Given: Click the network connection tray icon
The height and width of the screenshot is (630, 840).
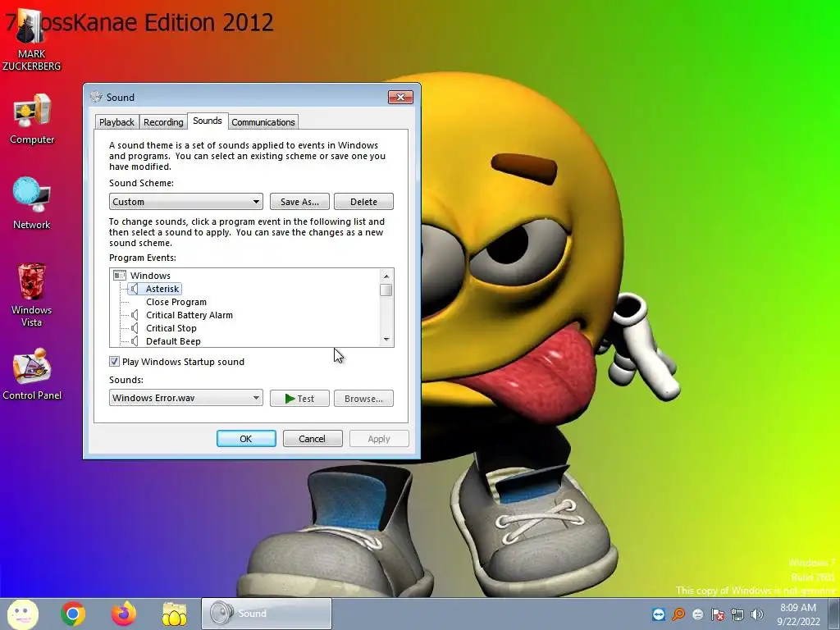Looking at the screenshot, I should click(x=737, y=614).
